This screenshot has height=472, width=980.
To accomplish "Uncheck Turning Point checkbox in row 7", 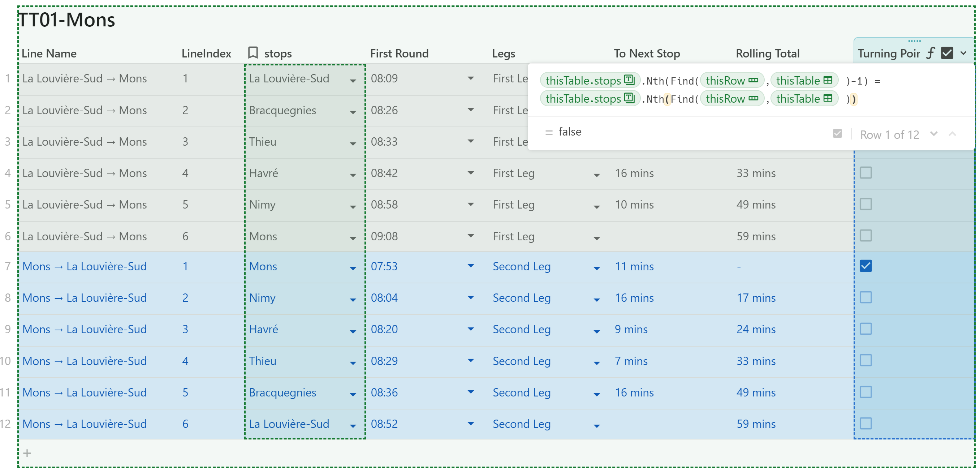I will tap(865, 266).
